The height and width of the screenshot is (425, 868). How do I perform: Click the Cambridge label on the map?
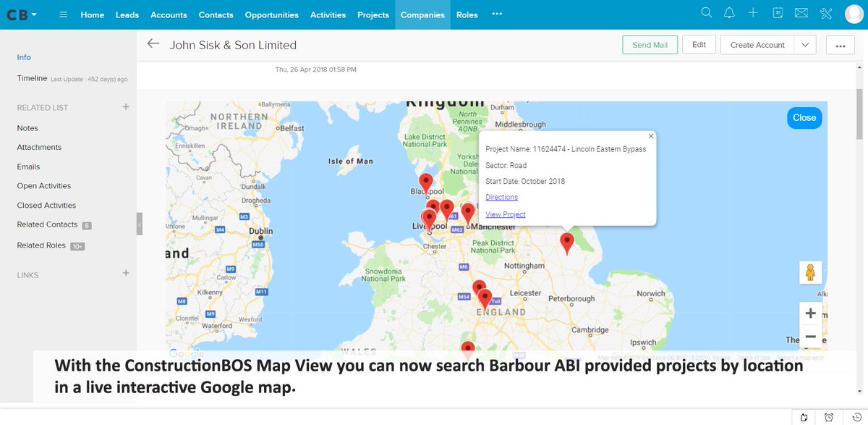(590, 330)
